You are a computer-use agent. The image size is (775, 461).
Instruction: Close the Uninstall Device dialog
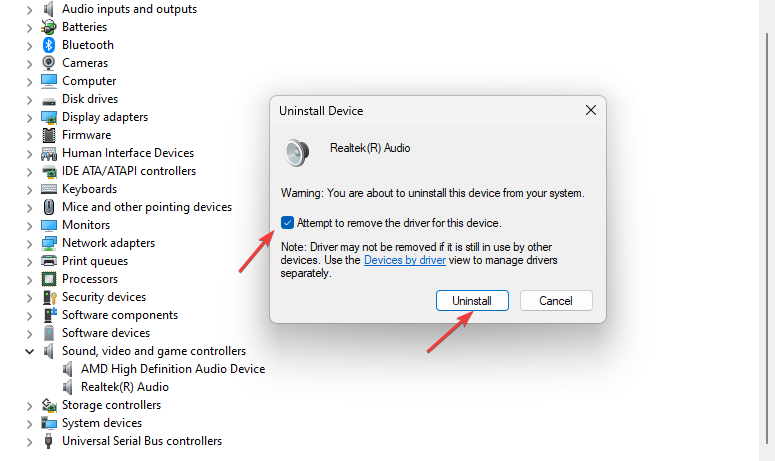(589, 111)
